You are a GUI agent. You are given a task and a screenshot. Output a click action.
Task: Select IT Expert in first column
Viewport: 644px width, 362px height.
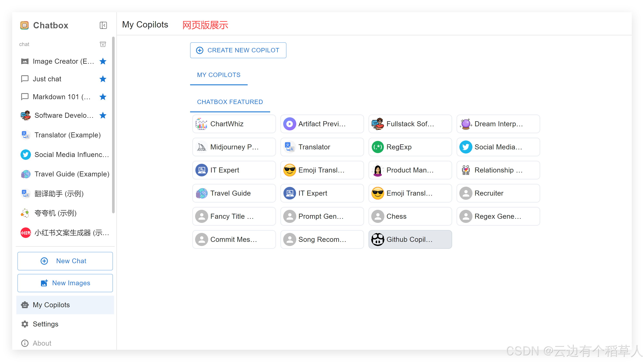[x=234, y=170]
